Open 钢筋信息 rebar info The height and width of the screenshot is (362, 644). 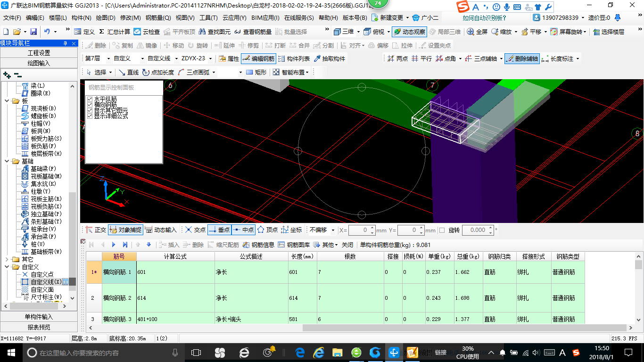click(x=258, y=244)
